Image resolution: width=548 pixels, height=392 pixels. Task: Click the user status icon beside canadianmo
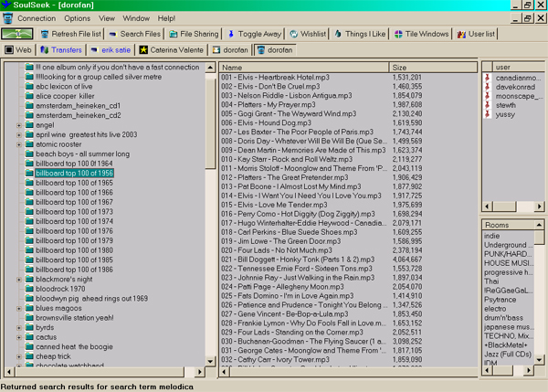[x=488, y=78]
